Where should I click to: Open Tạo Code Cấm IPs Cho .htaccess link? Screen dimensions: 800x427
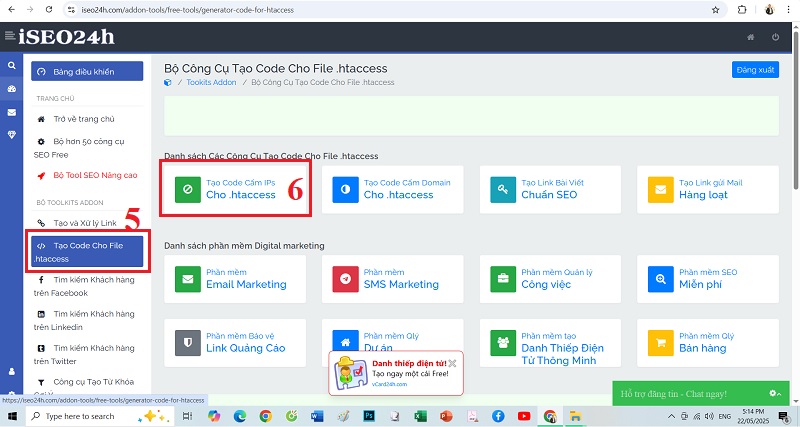(x=240, y=189)
